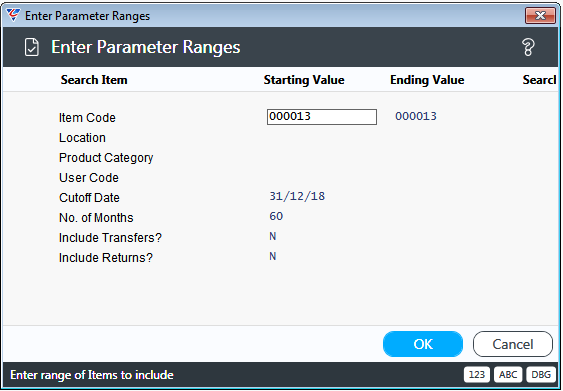Viewport: 563px width, 391px height.
Task: Click the help question mark icon
Action: coord(528,47)
